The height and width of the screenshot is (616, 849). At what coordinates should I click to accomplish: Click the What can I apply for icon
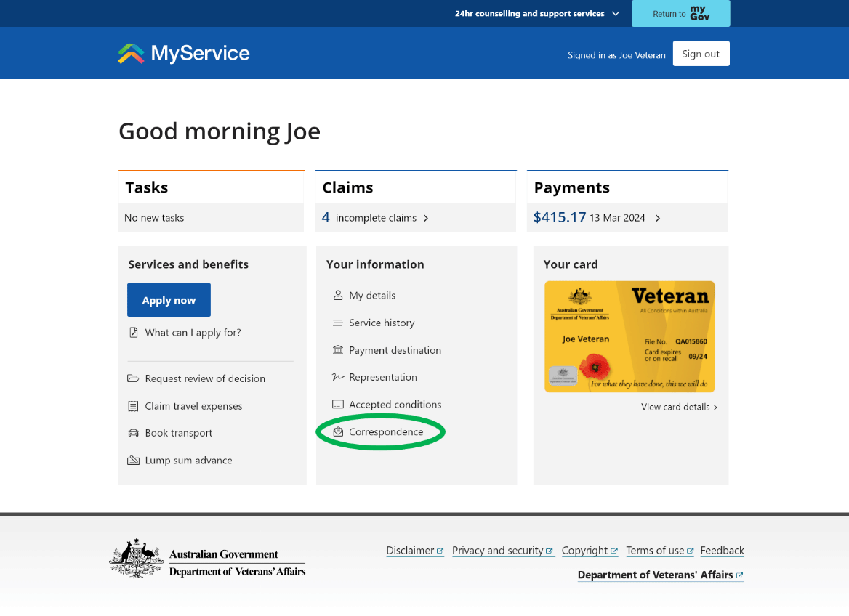pyautogui.click(x=134, y=332)
